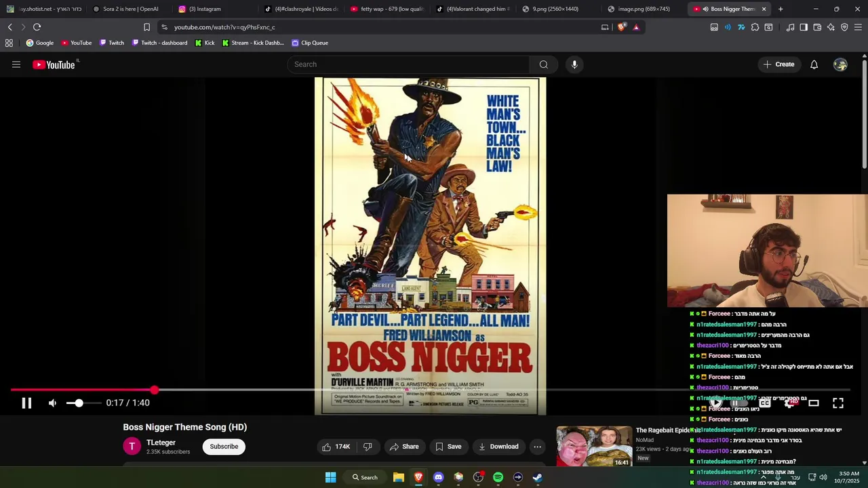The height and width of the screenshot is (488, 868).
Task: Open Discord from the taskbar
Action: coord(438,477)
